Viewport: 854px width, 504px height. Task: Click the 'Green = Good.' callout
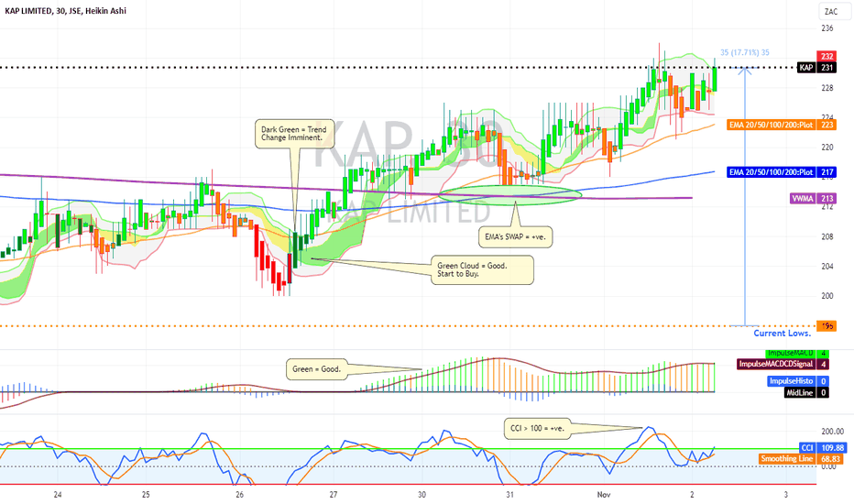(x=316, y=369)
